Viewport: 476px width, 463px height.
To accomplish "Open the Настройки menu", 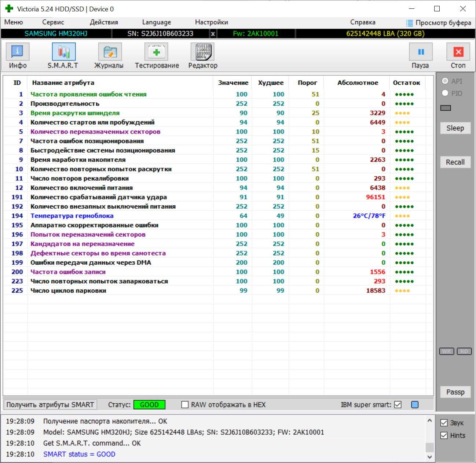I will [211, 22].
